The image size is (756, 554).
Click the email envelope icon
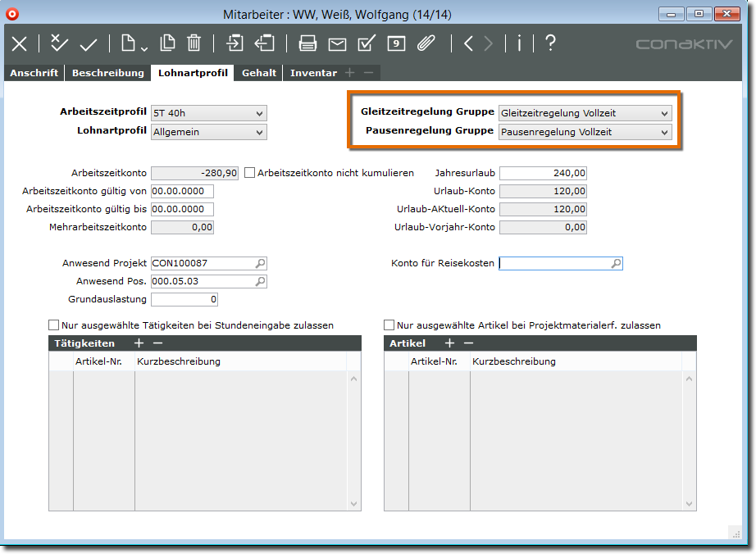(x=337, y=43)
